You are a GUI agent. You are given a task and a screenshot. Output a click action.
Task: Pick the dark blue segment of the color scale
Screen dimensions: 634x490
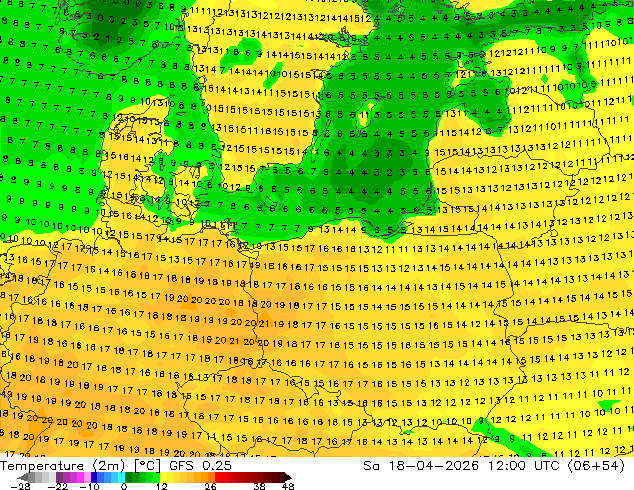click(x=94, y=477)
